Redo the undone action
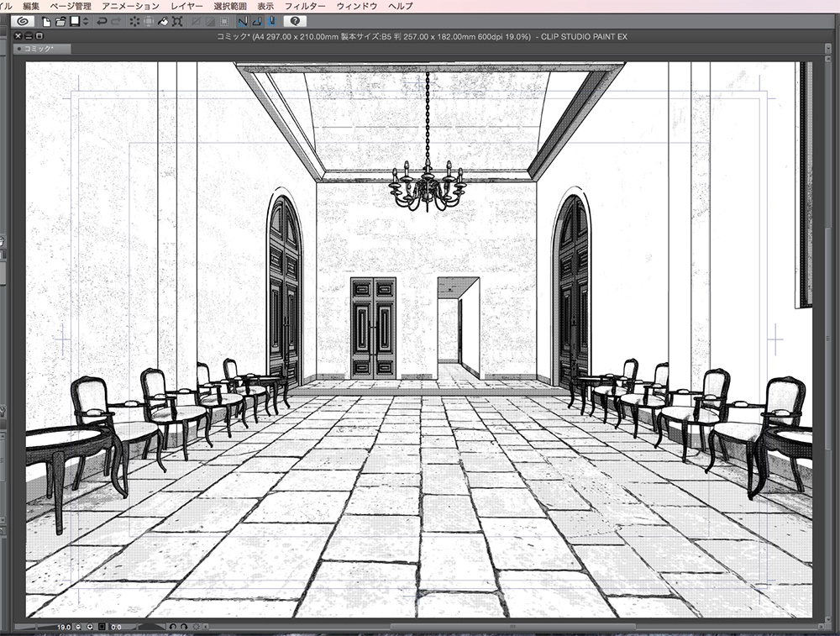Screen dimensions: 840x636 (x=116, y=22)
